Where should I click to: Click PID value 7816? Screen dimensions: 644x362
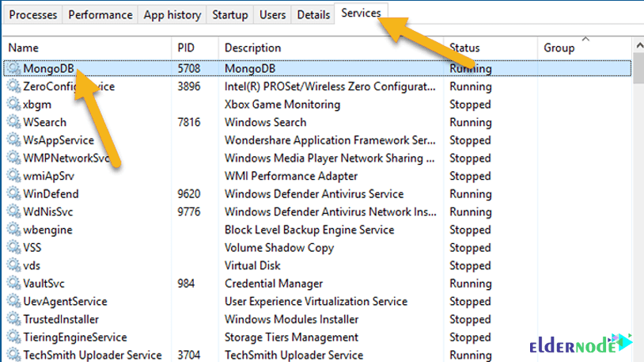[x=189, y=122]
